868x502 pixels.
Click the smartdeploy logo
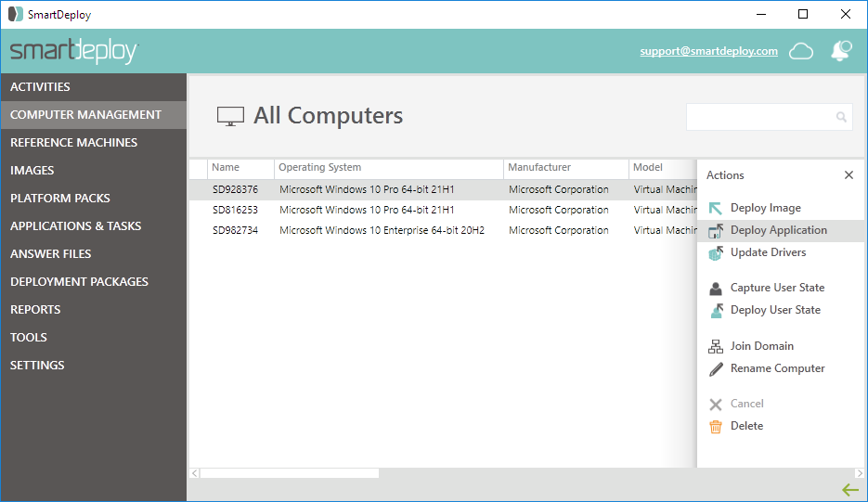(x=74, y=51)
